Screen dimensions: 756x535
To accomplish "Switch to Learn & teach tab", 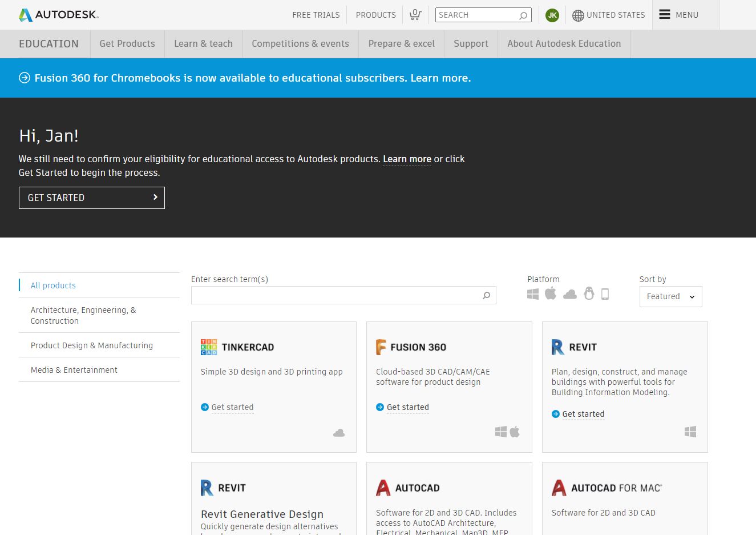I will tap(203, 44).
